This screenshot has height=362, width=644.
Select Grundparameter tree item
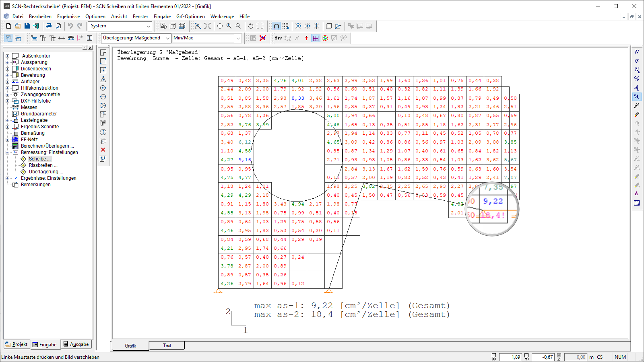(39, 114)
